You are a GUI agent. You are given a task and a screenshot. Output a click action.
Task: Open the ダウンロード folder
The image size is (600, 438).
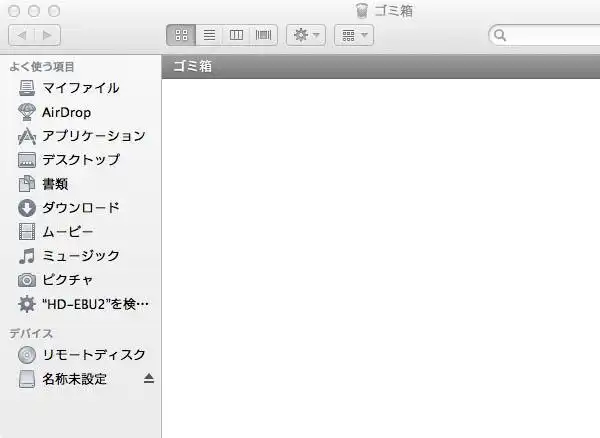(x=80, y=207)
